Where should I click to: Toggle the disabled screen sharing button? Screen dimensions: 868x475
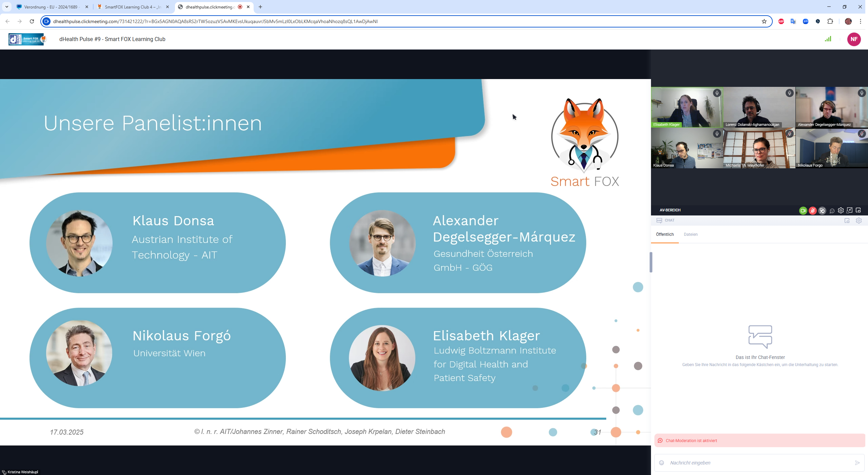pyautogui.click(x=822, y=211)
